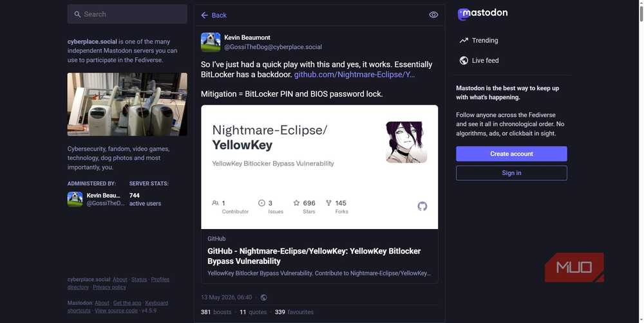
Task: Focus the Search input field
Action: [128, 14]
